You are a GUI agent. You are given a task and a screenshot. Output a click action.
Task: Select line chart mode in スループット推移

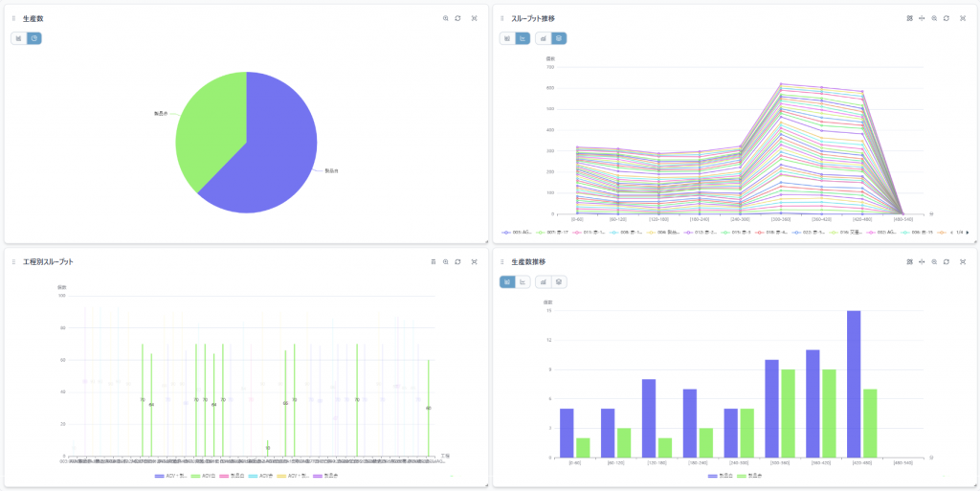(523, 38)
